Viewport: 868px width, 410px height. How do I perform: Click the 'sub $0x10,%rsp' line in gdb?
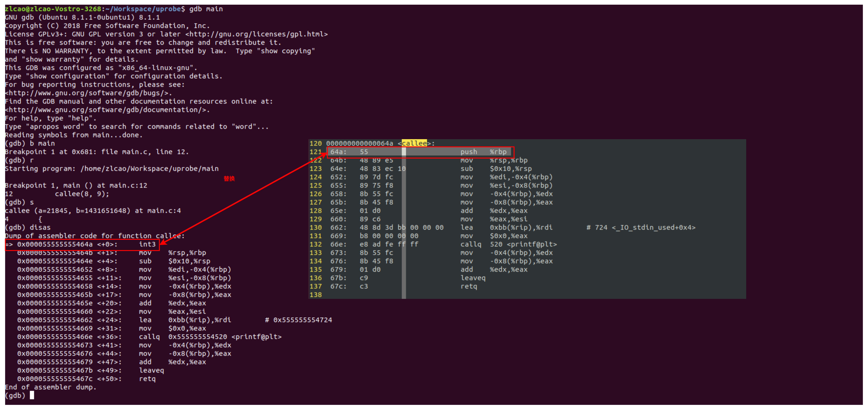(x=175, y=261)
